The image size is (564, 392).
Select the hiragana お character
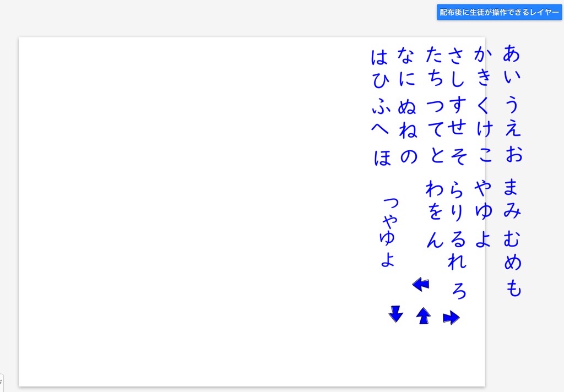coord(513,154)
